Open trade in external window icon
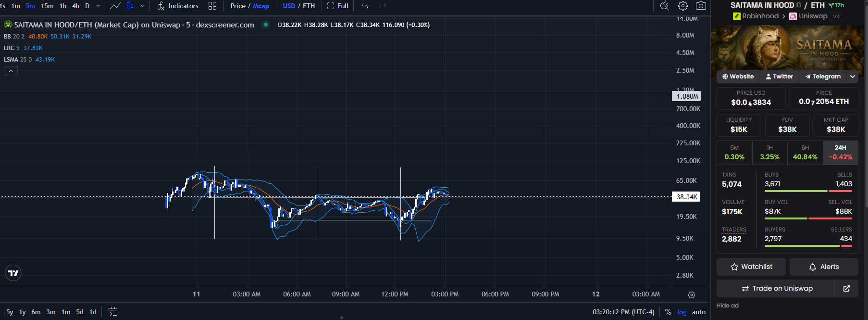This screenshot has width=868, height=320. [x=846, y=288]
